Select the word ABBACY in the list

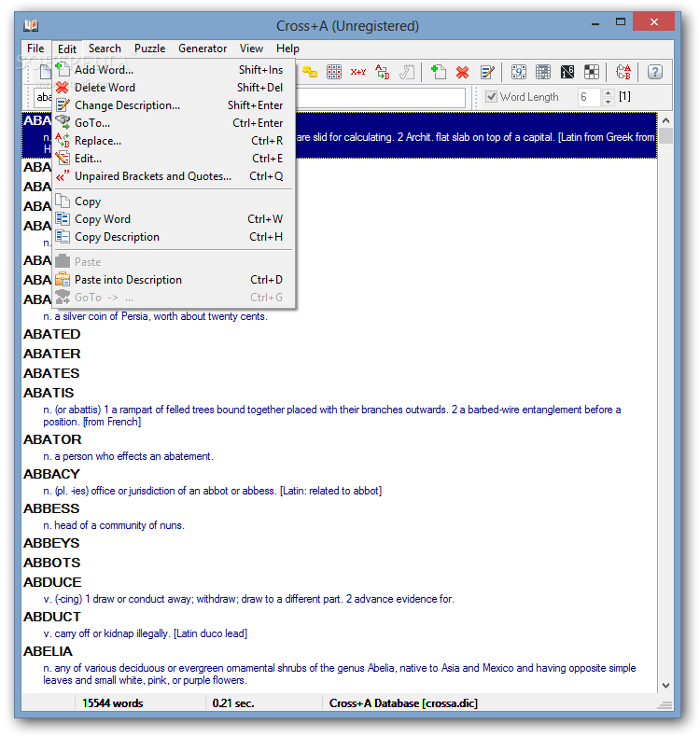(x=51, y=474)
